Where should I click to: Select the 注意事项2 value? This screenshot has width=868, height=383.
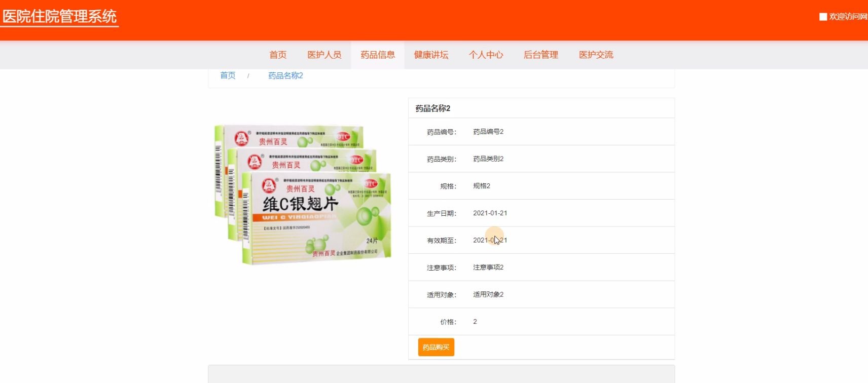488,267
